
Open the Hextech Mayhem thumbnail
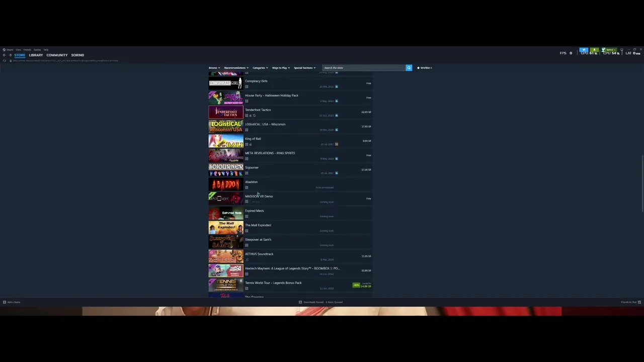click(226, 270)
